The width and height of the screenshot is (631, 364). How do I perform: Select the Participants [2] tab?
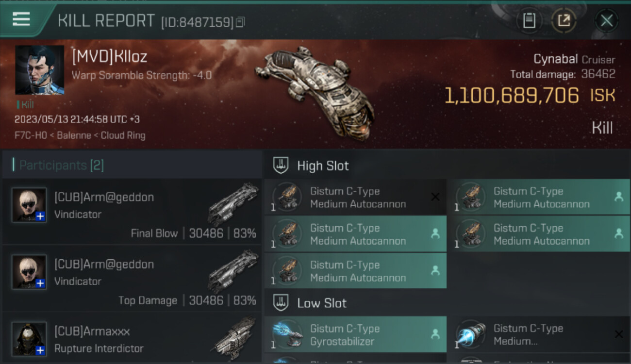(x=61, y=165)
